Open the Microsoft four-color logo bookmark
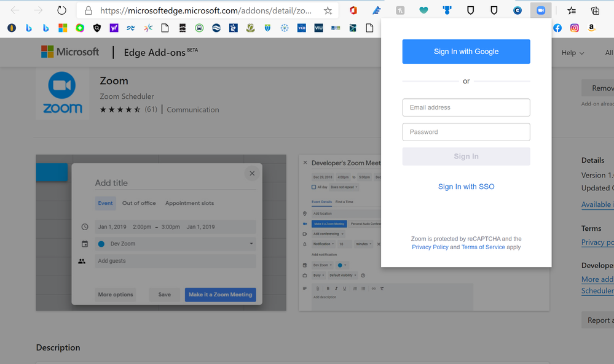The width and height of the screenshot is (614, 364). point(63,28)
